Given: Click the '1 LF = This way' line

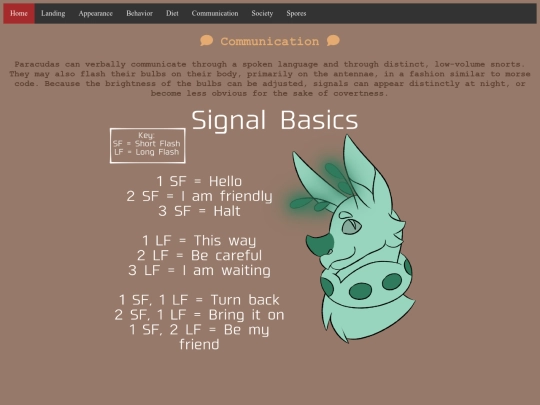Looking at the screenshot, I should (x=199, y=241).
